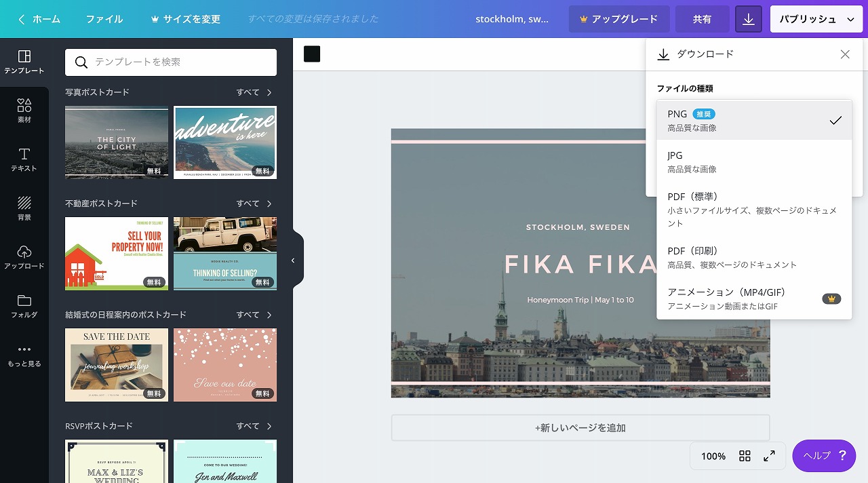Close the ダウンロード panel
Viewport: 868px width, 483px height.
pos(845,54)
